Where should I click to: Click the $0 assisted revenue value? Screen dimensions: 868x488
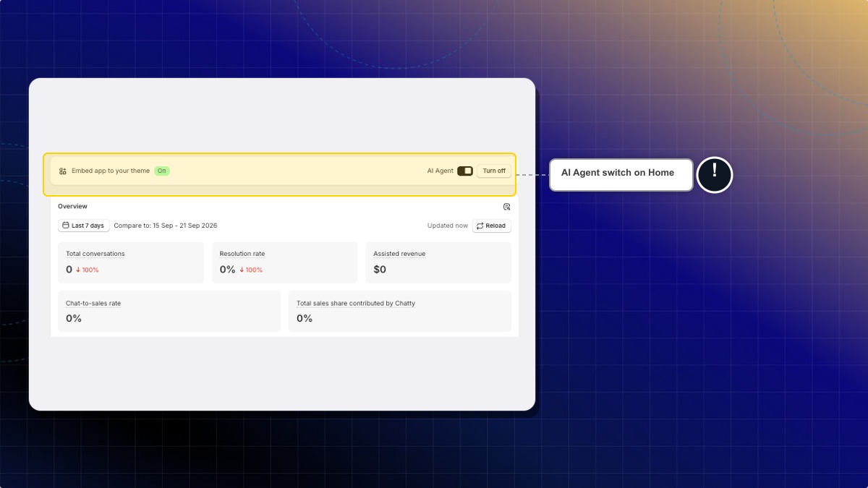(380, 270)
